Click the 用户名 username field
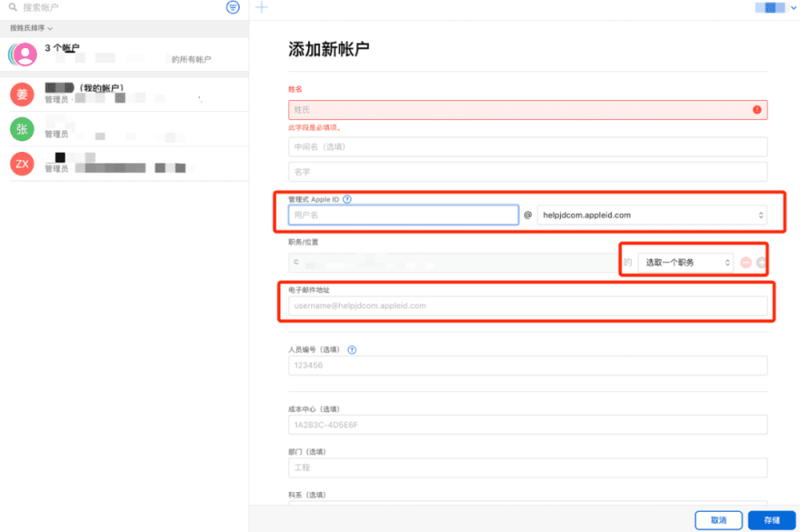Viewport: 800px width, 532px height. [403, 215]
